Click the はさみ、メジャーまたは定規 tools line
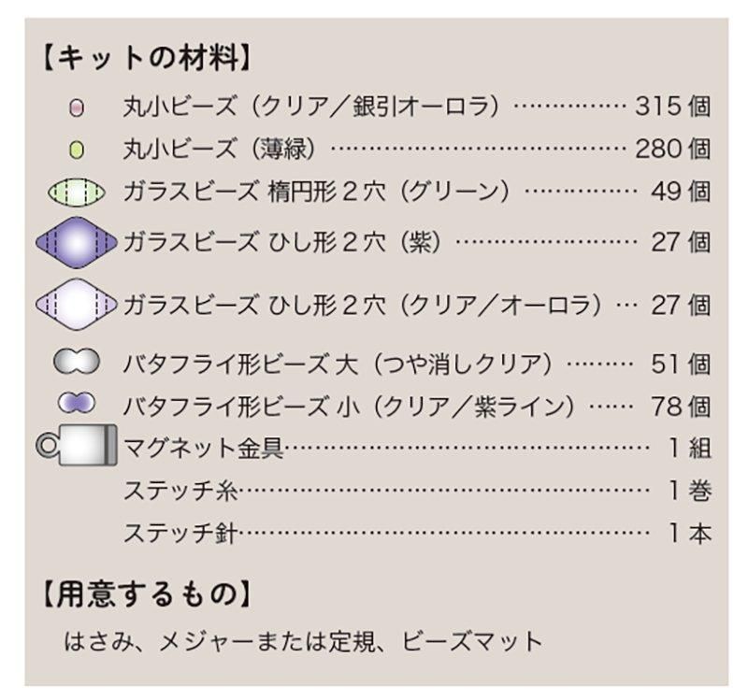 pyautogui.click(x=303, y=642)
